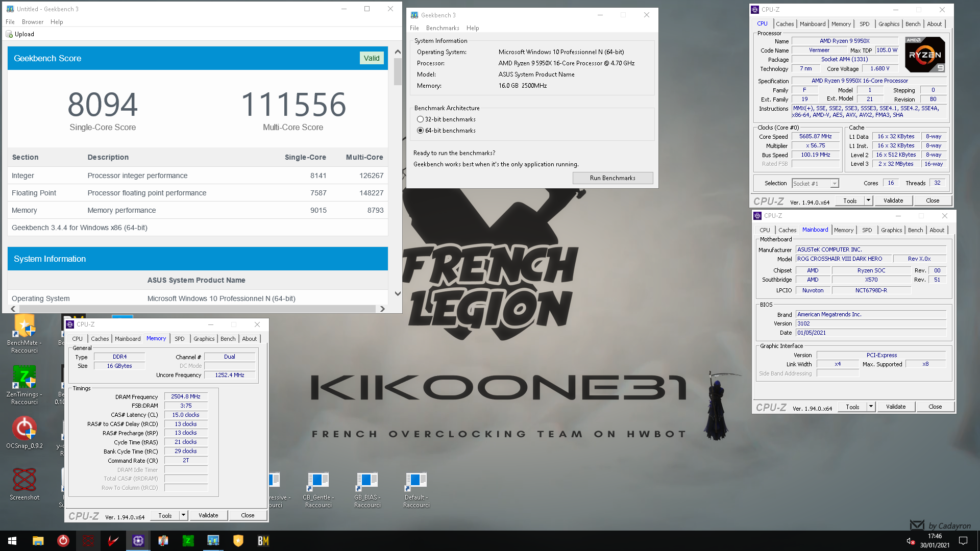Click the Upload icon in Geekbench toolbar

pos(9,34)
